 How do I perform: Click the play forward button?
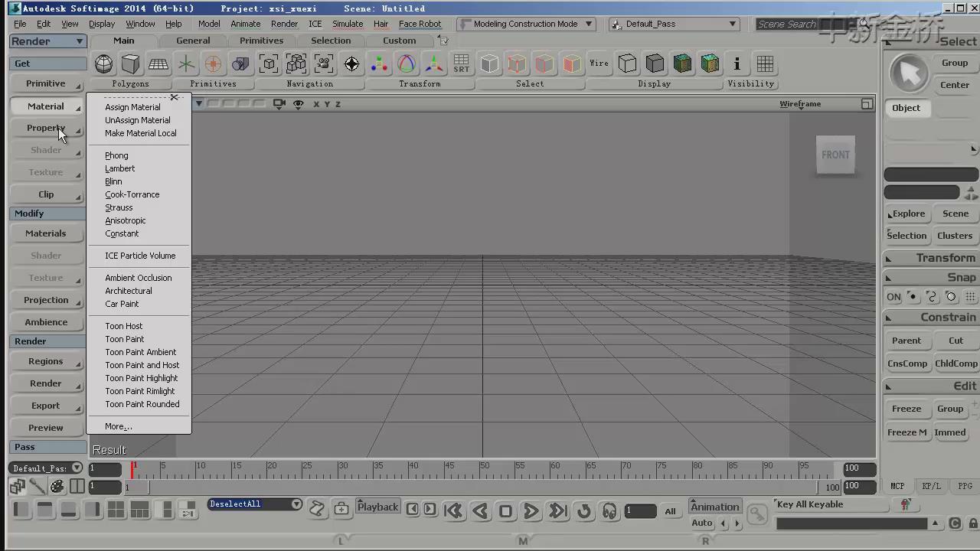pos(531,510)
